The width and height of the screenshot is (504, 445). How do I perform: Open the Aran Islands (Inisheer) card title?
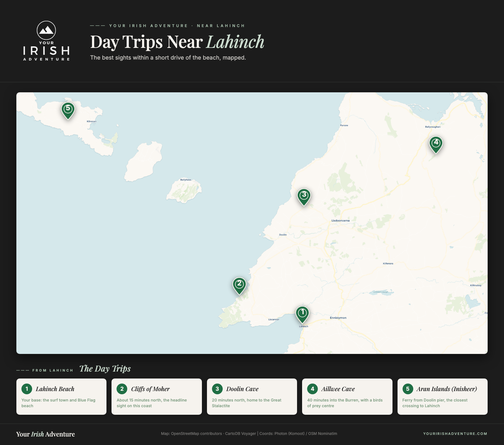click(447, 389)
